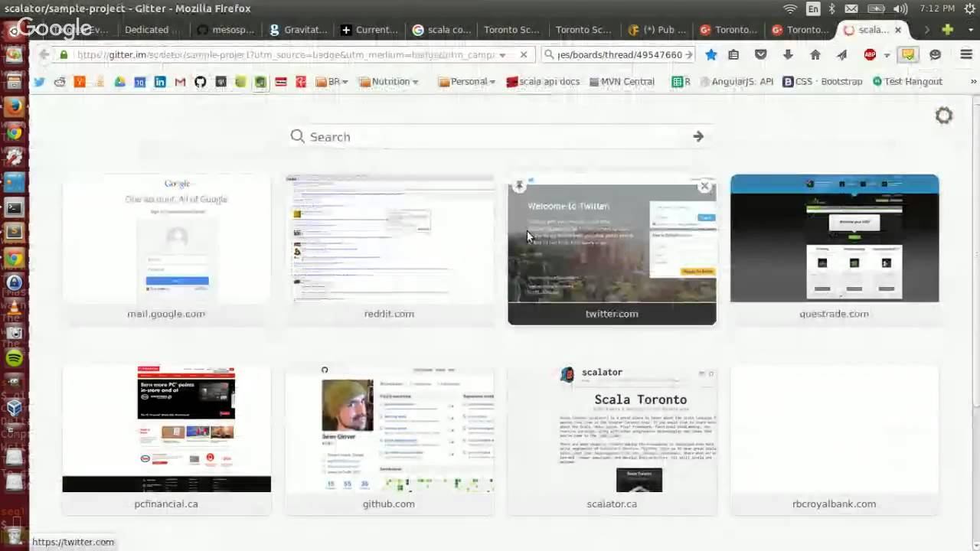Show the site identity lock icon
This screenshot has width=980, height=551.
click(64, 54)
